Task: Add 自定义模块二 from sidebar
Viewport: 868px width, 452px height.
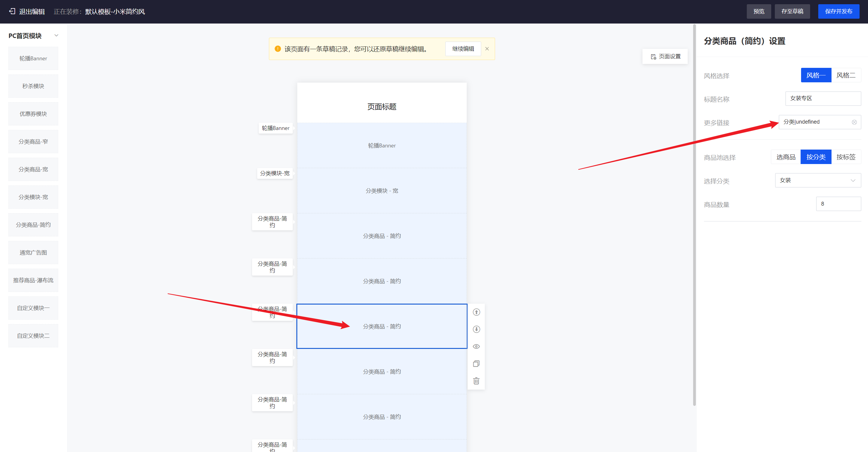Action: (33, 336)
